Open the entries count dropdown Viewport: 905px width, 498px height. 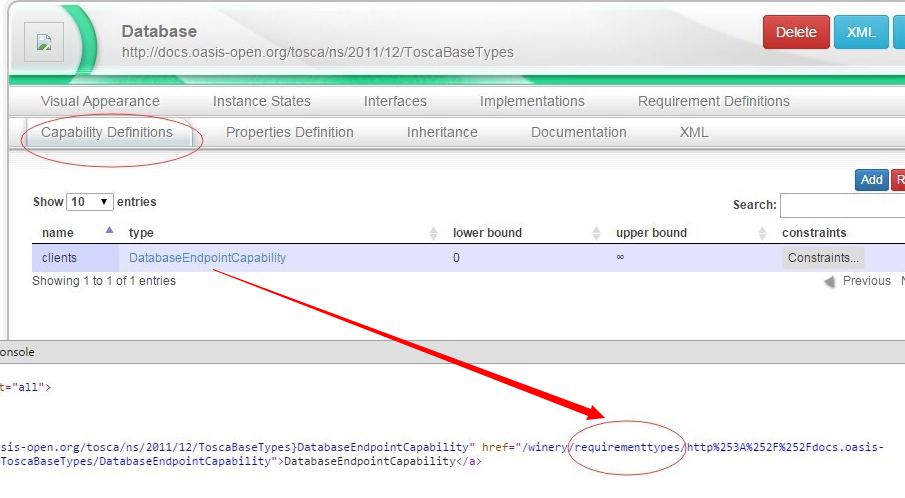tap(90, 202)
